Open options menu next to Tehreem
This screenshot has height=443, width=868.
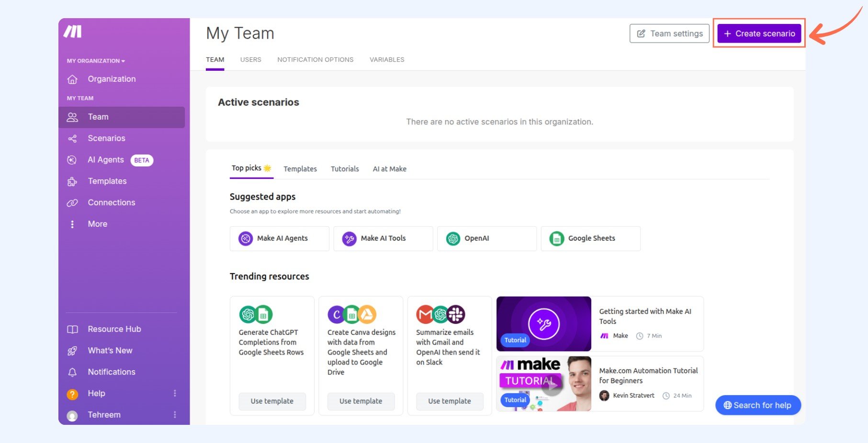point(175,415)
